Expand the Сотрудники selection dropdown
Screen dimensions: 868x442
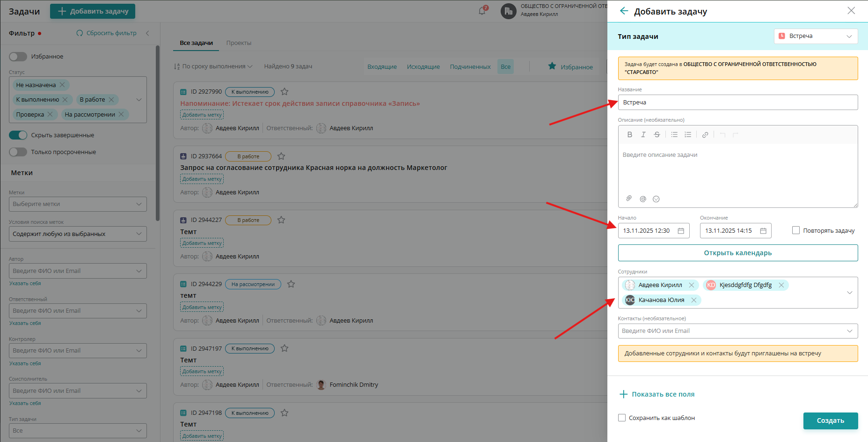tap(850, 293)
